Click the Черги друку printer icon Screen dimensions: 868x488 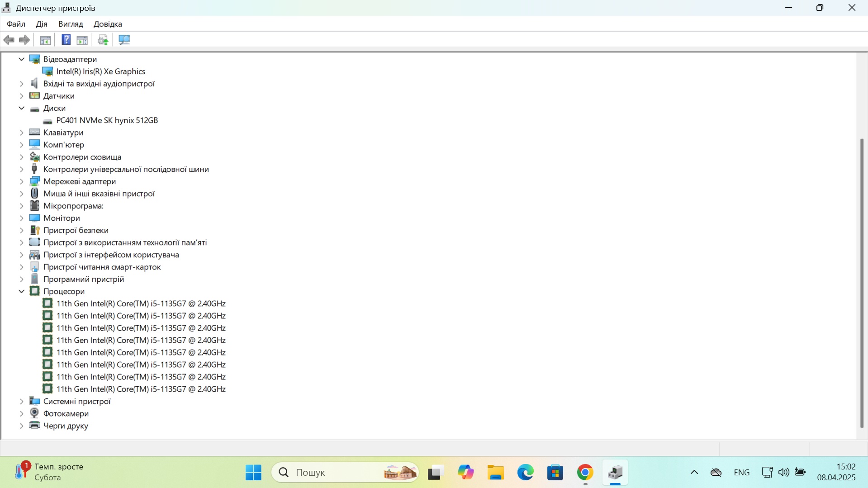pos(35,426)
